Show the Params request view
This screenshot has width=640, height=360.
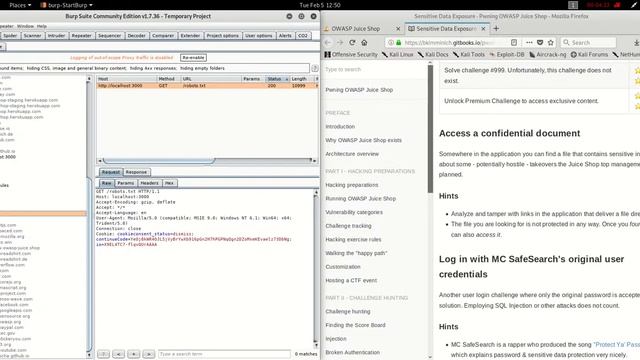pyautogui.click(x=126, y=183)
